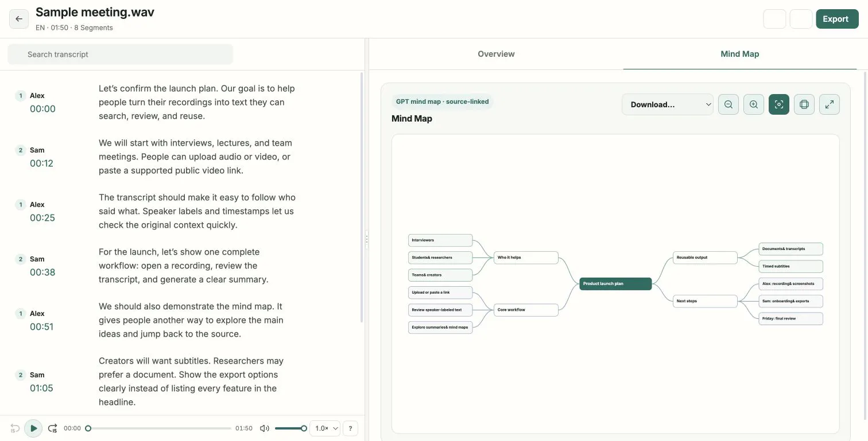Select the Who it helps node

pyautogui.click(x=526, y=257)
